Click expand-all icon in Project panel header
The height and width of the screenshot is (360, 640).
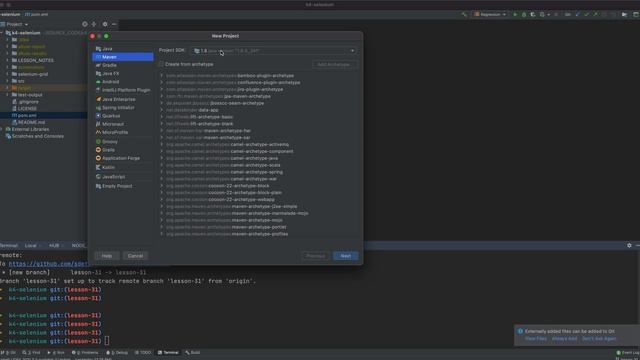pyautogui.click(x=94, y=24)
